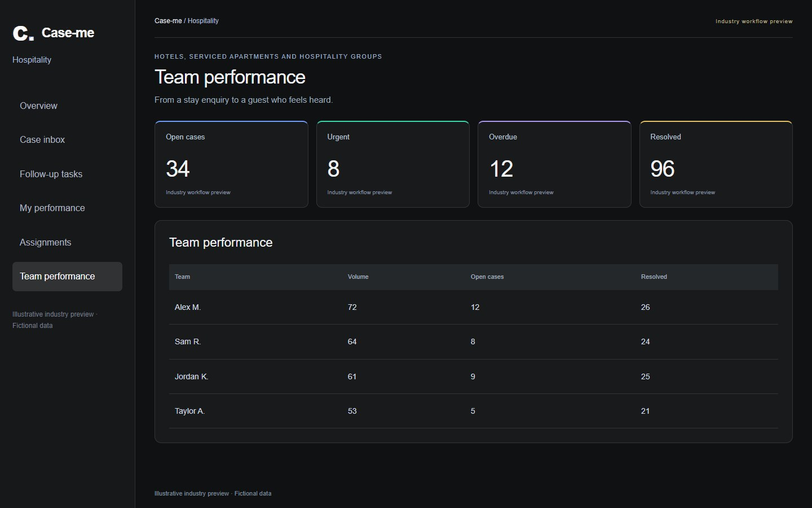The image size is (812, 508).
Task: Click volume value 64 for Sam R.
Action: [x=352, y=341]
